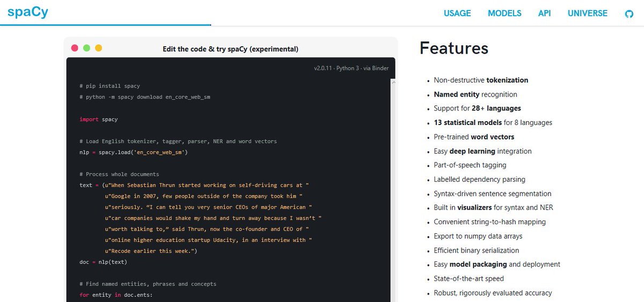Click the 'doc = nlp(text)' line
This screenshot has height=302, width=644.
pyautogui.click(x=104, y=262)
